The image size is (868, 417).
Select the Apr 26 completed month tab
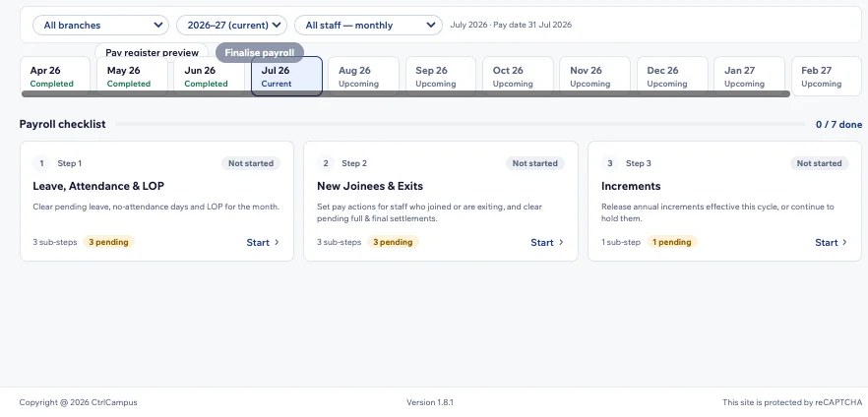pos(55,77)
